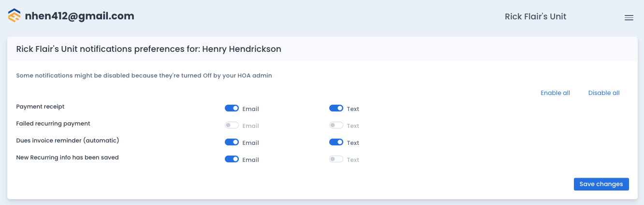Image resolution: width=644 pixels, height=205 pixels.
Task: Click the house logo icon
Action: point(15,16)
